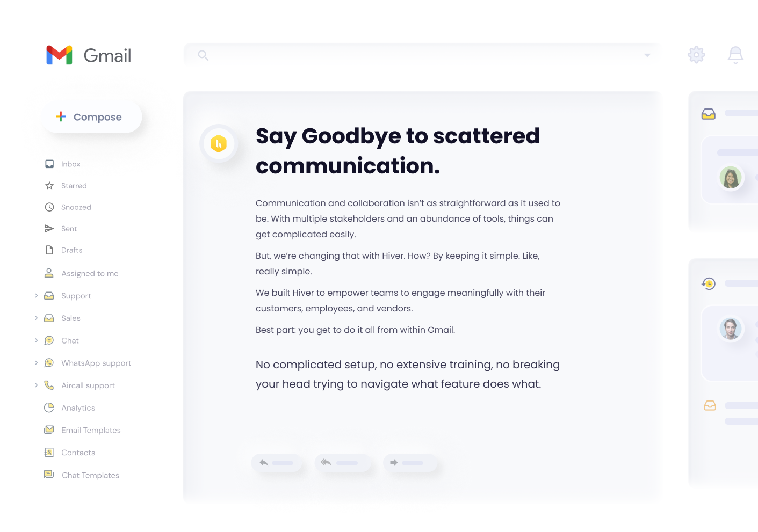Click the Hiver logo badge
Viewport: 758px width, 532px height.
click(219, 143)
